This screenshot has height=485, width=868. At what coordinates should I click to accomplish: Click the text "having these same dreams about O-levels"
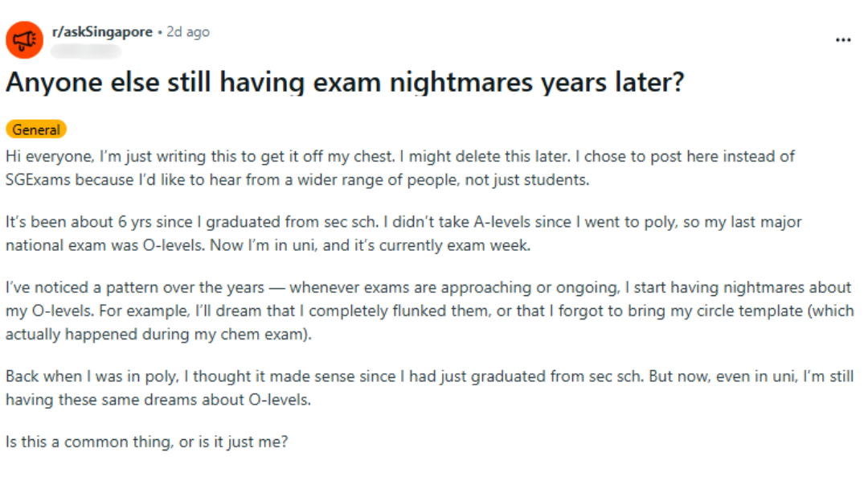158,400
